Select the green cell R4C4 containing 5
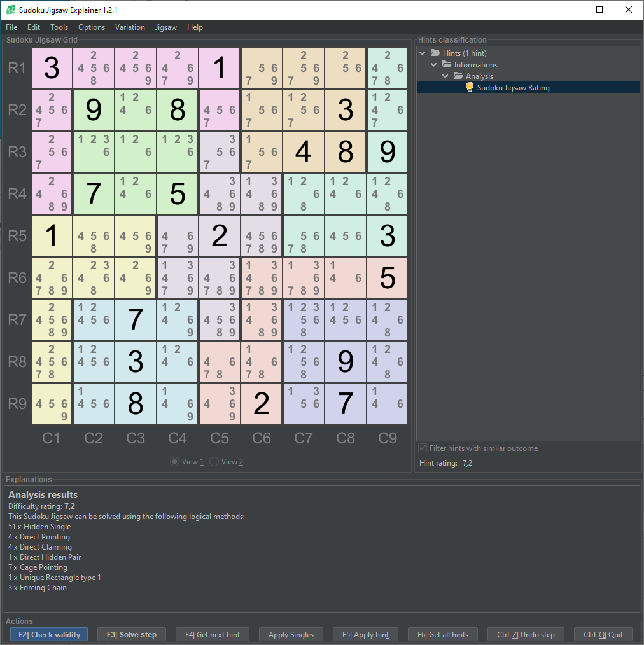644x645 pixels. pos(178,194)
